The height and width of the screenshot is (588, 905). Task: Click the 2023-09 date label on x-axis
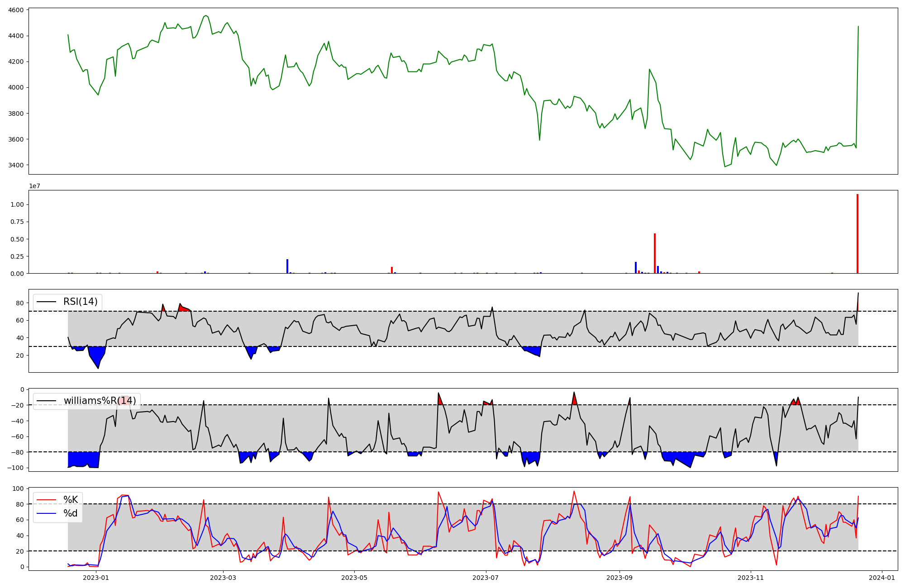pos(619,578)
